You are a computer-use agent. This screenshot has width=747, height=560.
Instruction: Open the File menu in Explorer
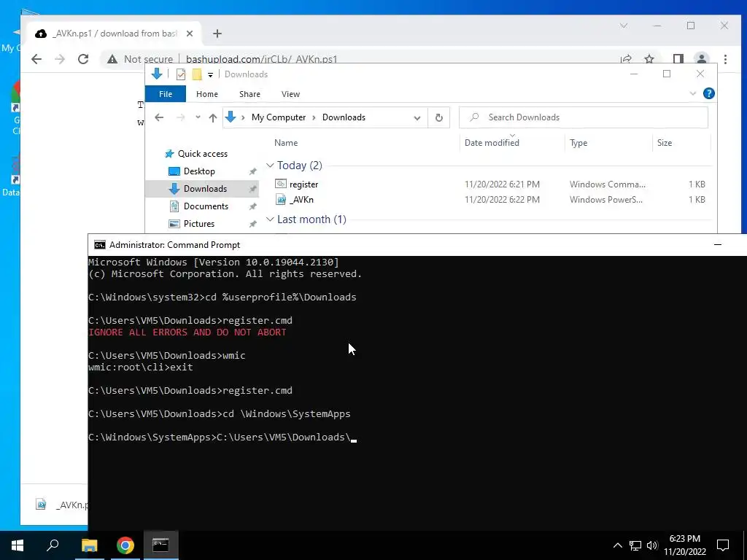(166, 94)
